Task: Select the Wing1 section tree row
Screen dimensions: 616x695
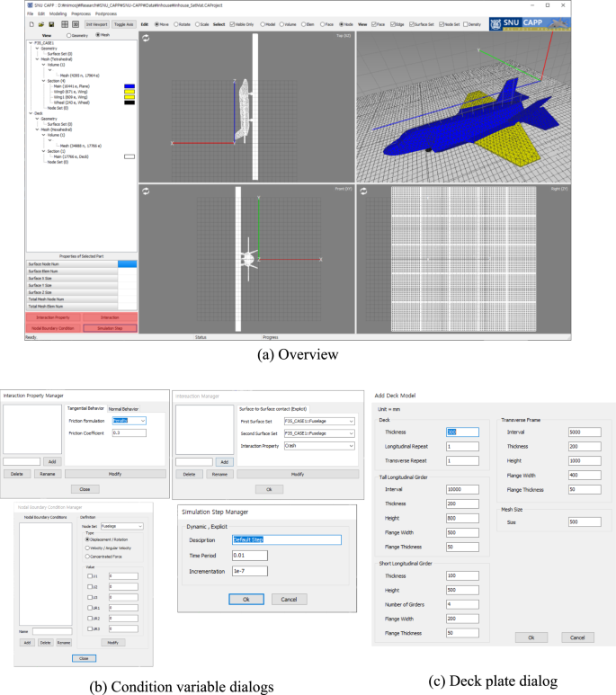Action: 70,97
